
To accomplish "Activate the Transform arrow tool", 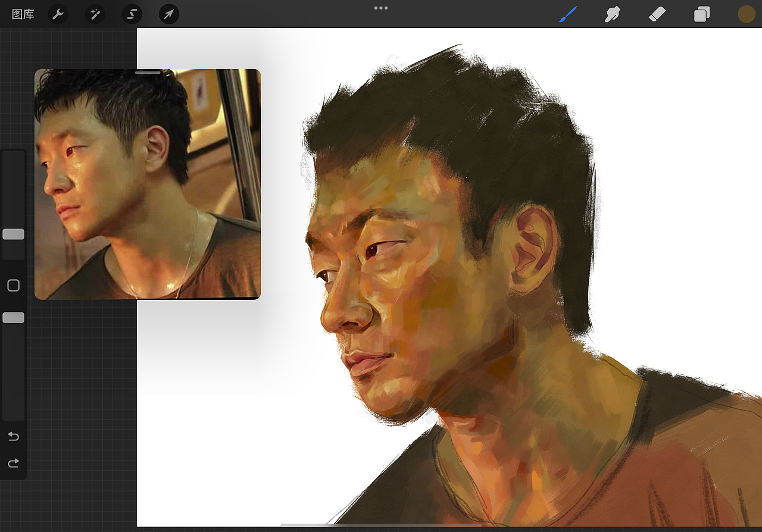I will 169,14.
